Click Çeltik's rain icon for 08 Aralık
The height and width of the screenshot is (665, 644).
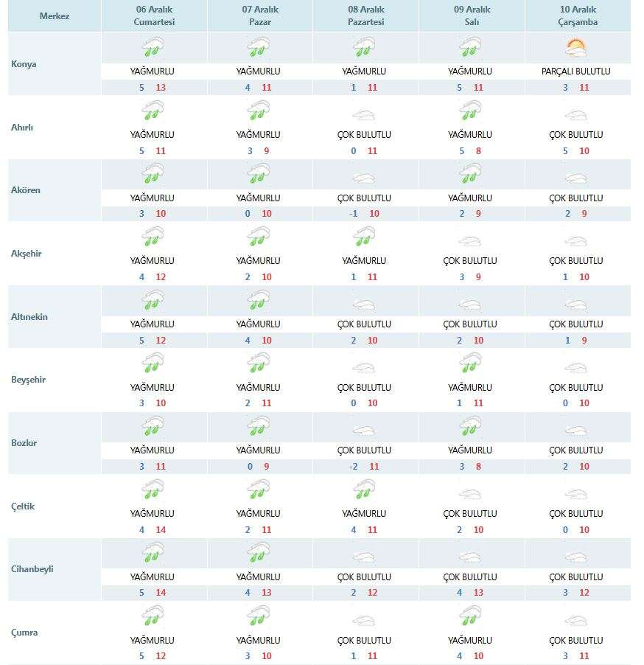364,490
